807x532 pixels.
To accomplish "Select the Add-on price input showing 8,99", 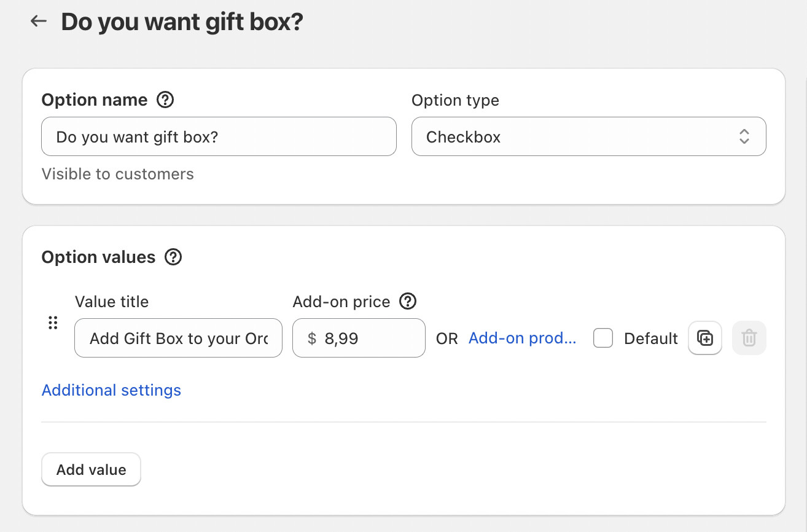I will click(368, 338).
